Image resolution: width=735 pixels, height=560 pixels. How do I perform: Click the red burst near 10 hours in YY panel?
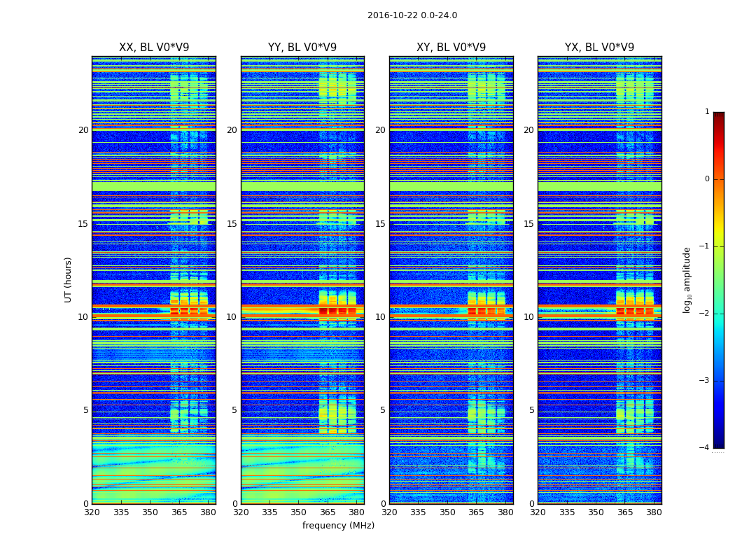[337, 311]
